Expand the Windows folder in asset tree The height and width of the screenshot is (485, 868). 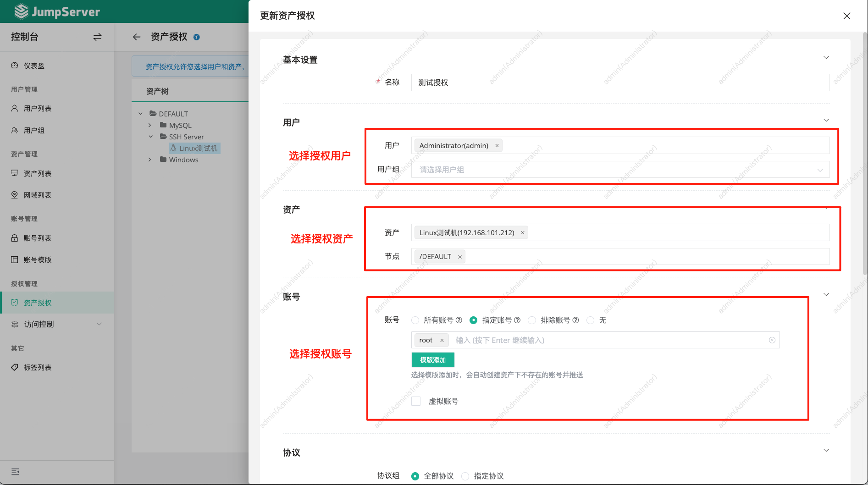(149, 160)
